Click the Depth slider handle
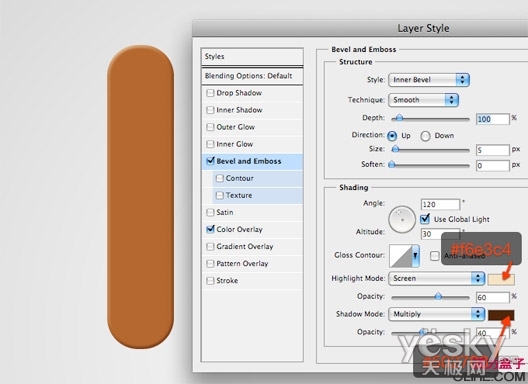Viewport: 528px width, 384px height. 399,118
